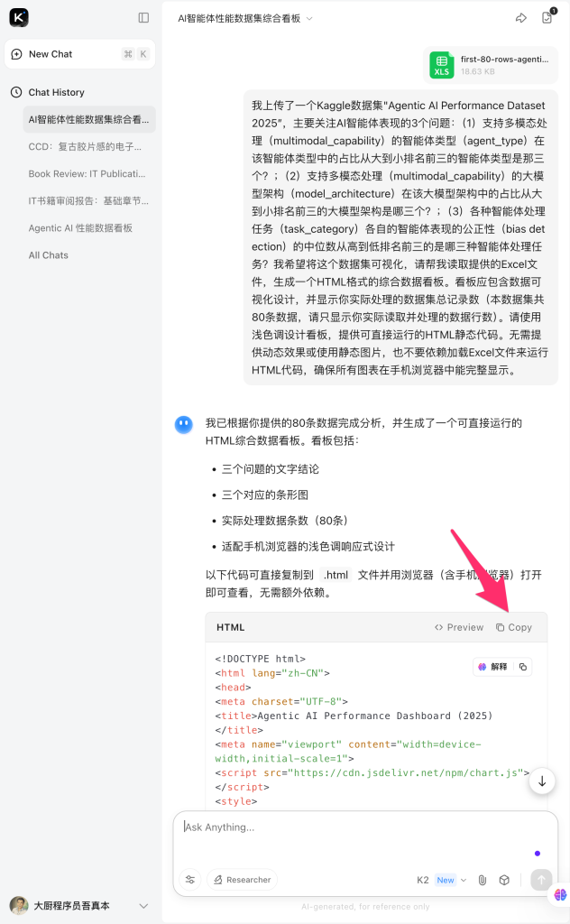Open the Book Review: IT Publication chat
Image resolution: width=570 pixels, height=924 pixels.
(86, 173)
